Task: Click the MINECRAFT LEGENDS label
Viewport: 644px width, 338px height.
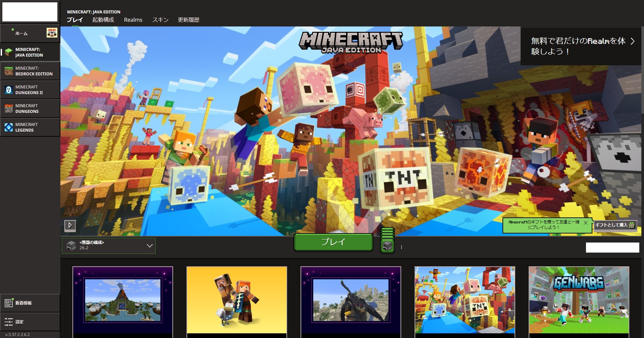Action: click(x=26, y=127)
